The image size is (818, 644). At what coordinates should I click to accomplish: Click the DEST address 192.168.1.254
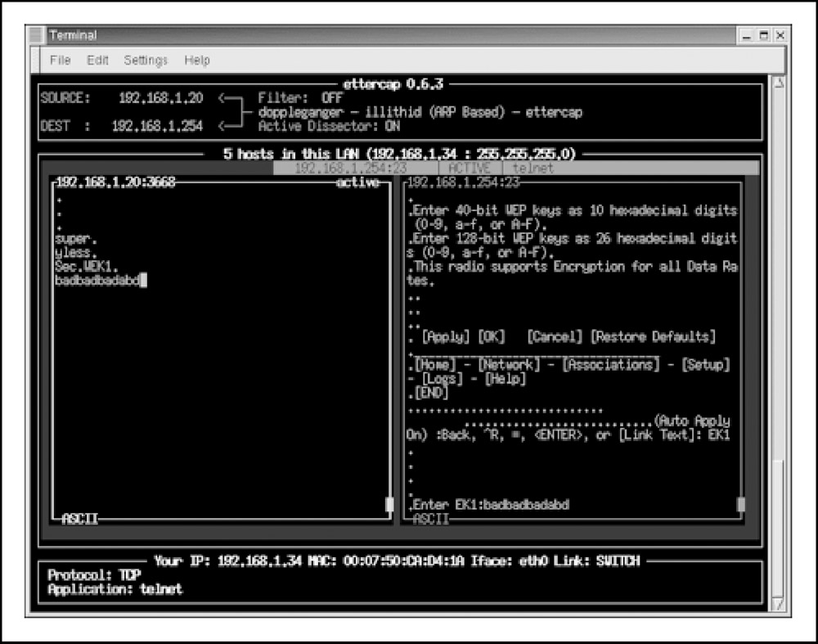pos(157,126)
